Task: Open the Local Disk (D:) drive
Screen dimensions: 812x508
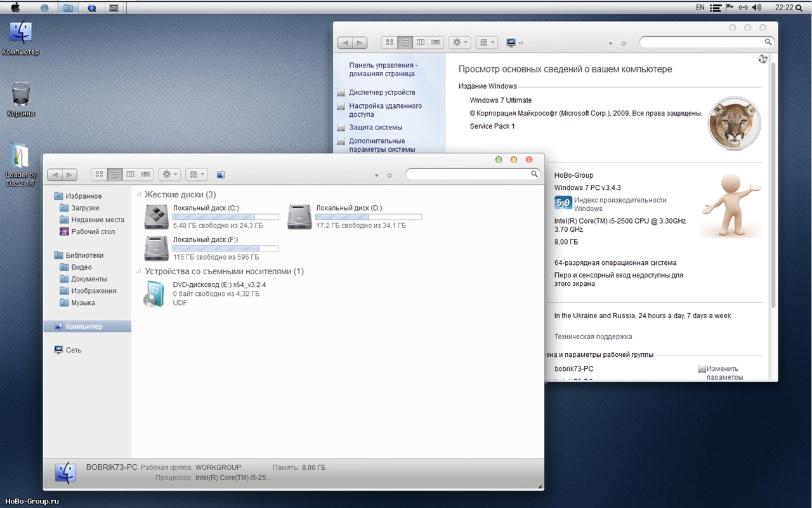Action: pos(299,217)
